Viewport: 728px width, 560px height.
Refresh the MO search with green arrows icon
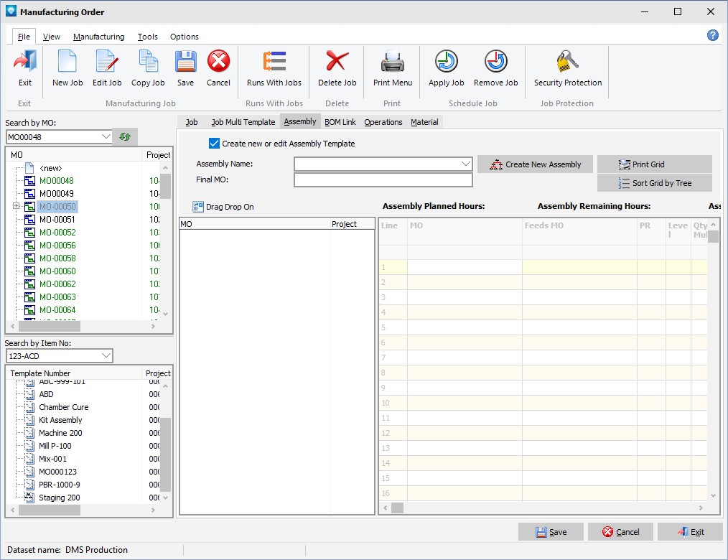[125, 137]
